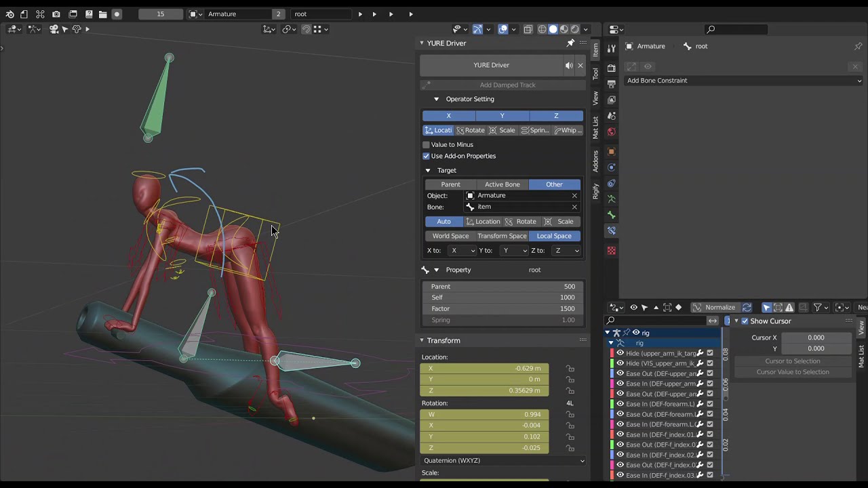Click the Normalize button
Image resolution: width=868 pixels, height=488 pixels.
[x=715, y=307]
